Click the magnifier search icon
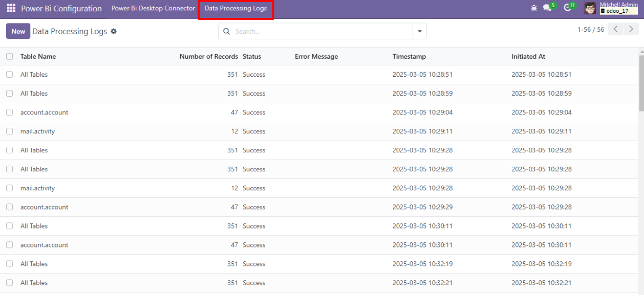The width and height of the screenshot is (644, 295). tap(227, 31)
